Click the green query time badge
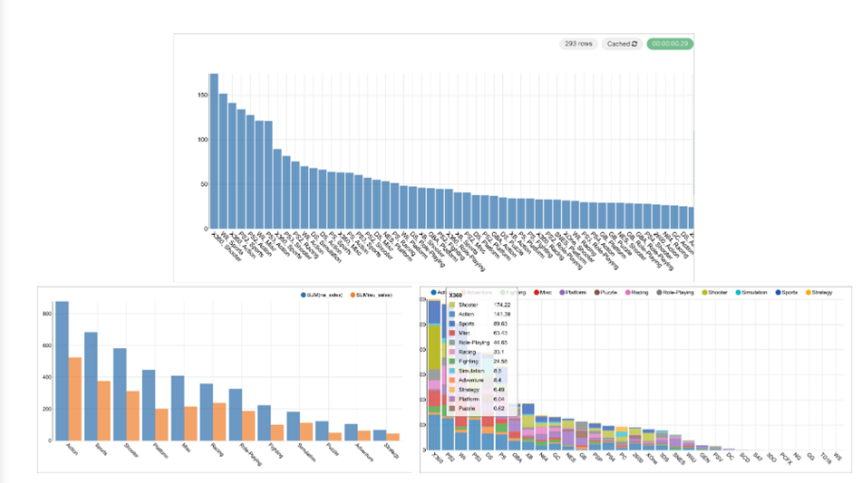Image resolution: width=868 pixels, height=483 pixels. (670, 44)
